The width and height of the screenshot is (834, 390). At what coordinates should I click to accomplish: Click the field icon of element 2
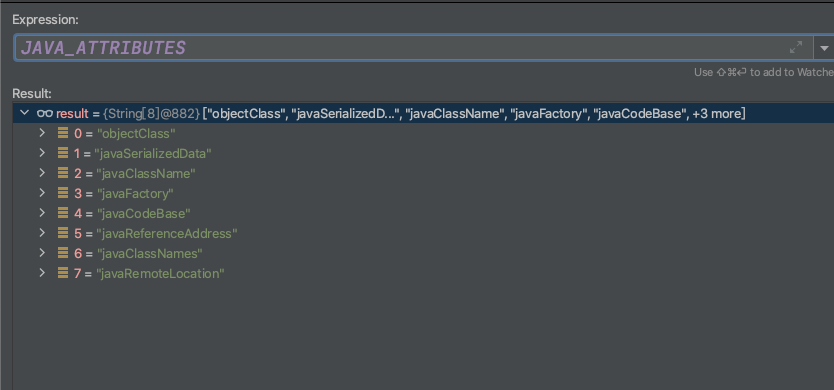[63, 173]
